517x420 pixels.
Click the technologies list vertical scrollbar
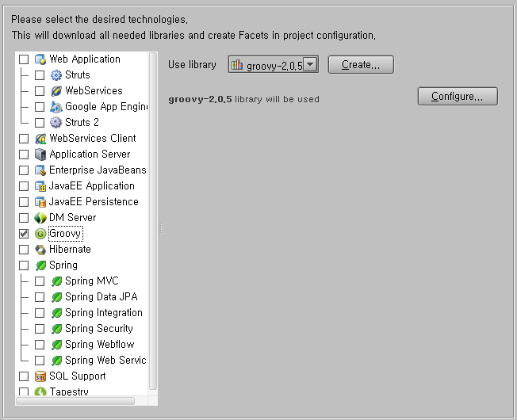[153, 221]
